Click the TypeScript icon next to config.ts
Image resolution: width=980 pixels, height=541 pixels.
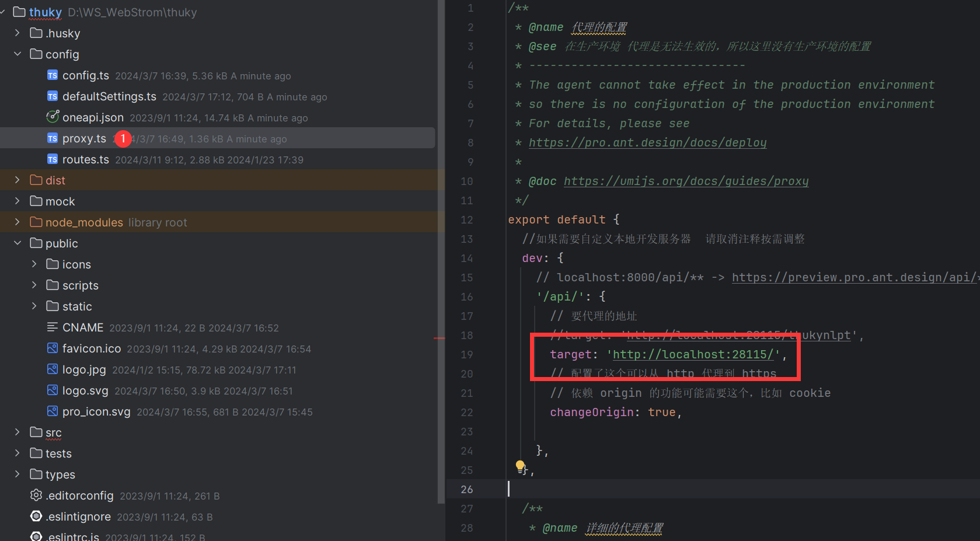(x=53, y=75)
